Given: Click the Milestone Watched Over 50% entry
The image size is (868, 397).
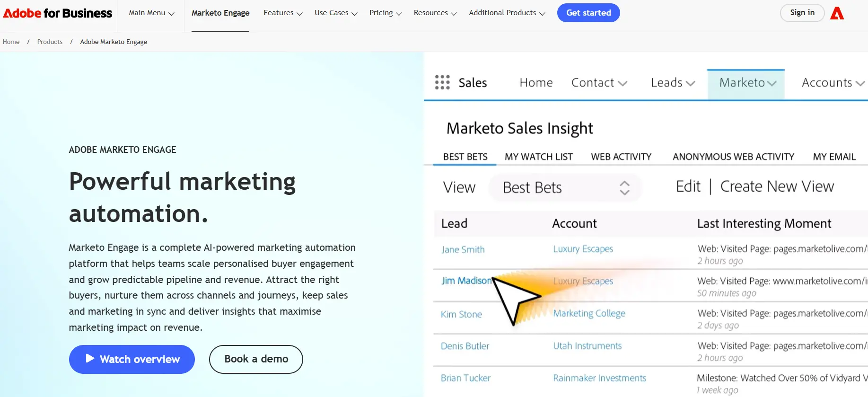Looking at the screenshot, I should point(782,378).
